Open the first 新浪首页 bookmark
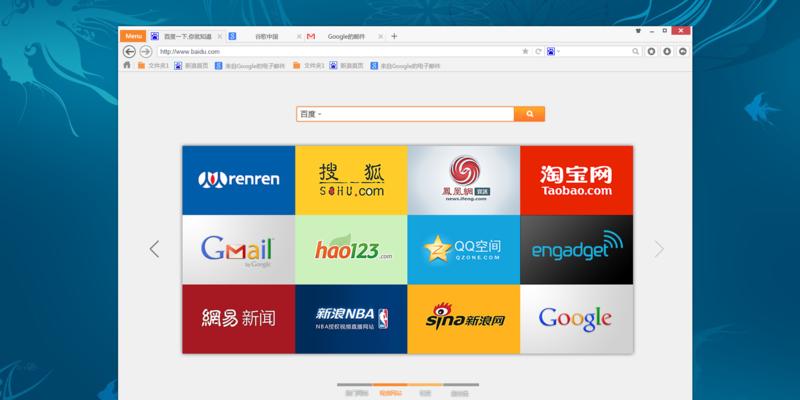Screen dimensions: 800x400 191,66
